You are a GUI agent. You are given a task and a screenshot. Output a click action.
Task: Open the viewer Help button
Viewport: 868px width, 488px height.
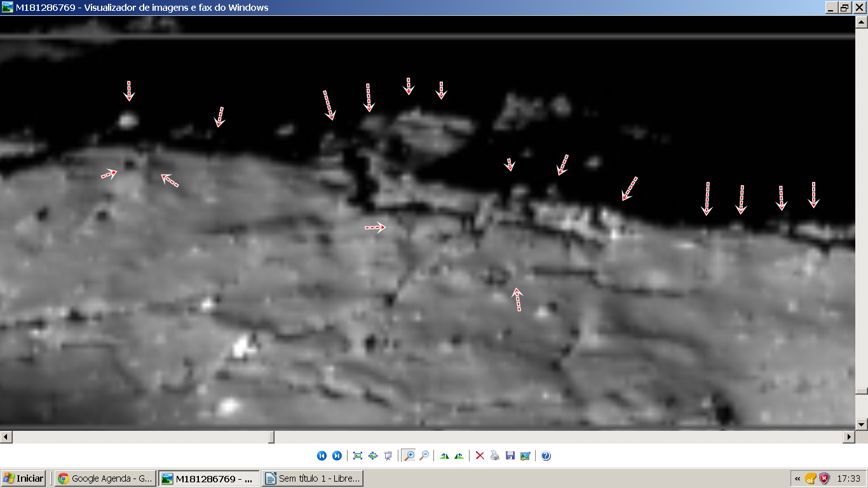546,456
